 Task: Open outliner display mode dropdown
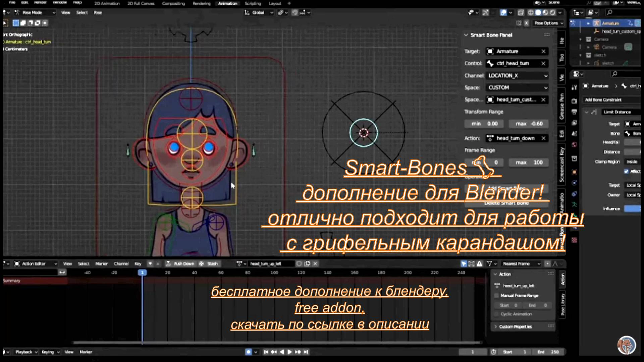pyautogui.click(x=593, y=12)
